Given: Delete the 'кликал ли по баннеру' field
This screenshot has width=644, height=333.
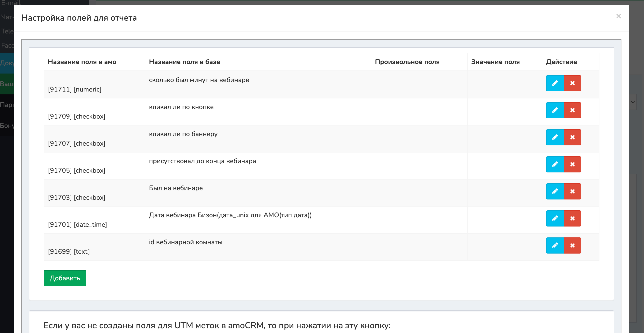Looking at the screenshot, I should click(572, 137).
